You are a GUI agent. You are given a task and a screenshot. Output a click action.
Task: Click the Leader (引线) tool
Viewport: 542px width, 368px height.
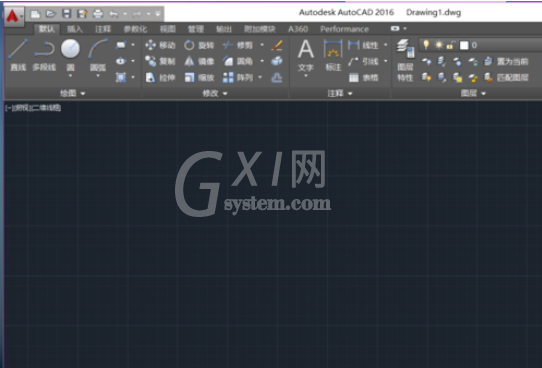(363, 61)
